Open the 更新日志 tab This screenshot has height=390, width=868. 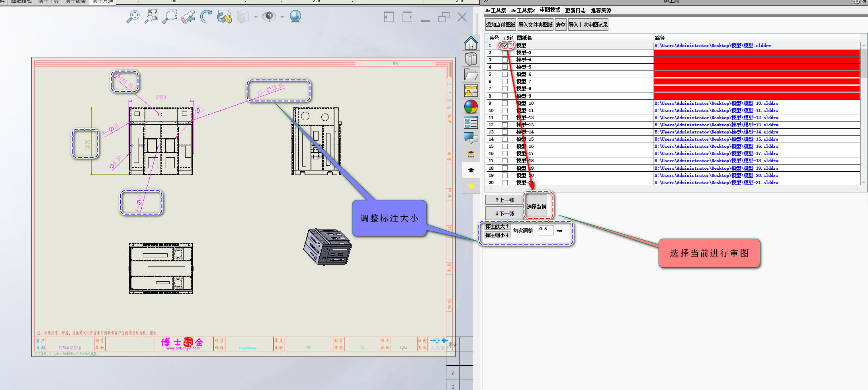pos(575,10)
